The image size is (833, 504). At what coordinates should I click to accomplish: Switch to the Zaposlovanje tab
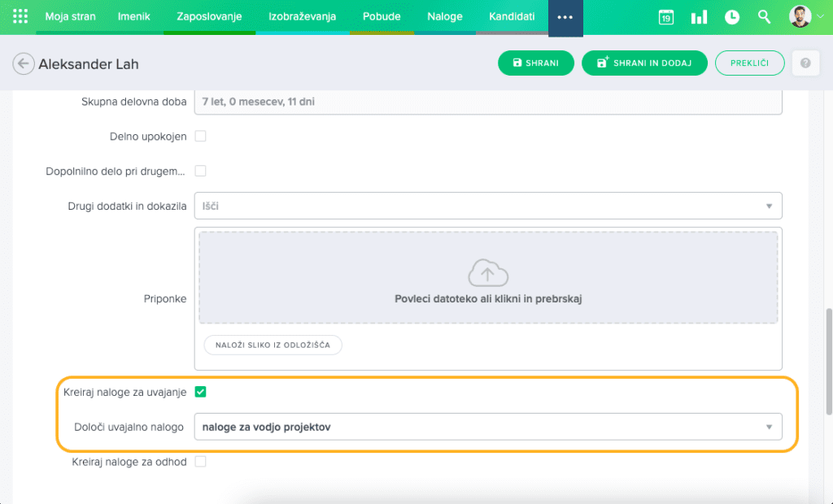click(210, 16)
